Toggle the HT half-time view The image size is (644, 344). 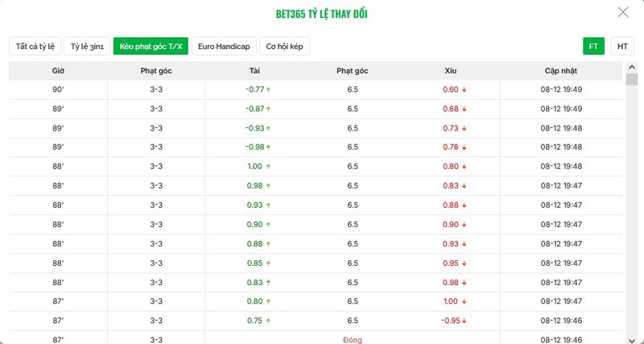click(622, 46)
